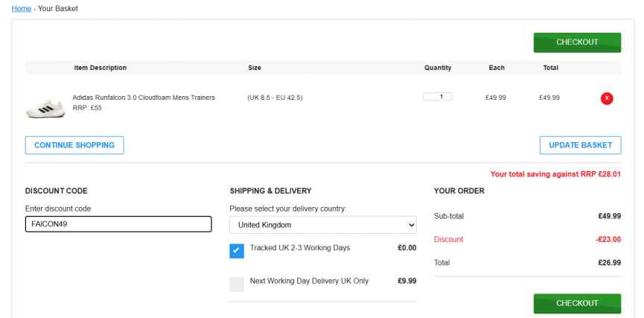
Task: Open the Home breadcrumb link
Action: click(x=22, y=8)
